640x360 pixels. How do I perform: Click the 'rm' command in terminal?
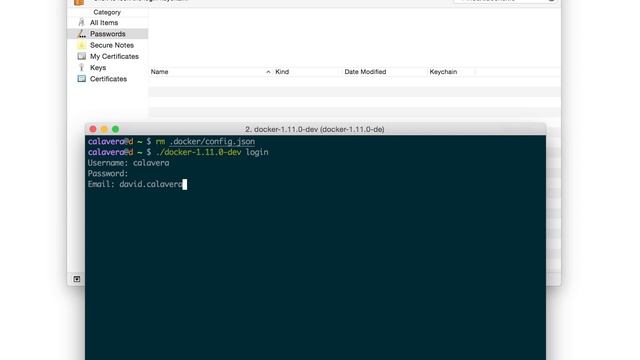160,142
